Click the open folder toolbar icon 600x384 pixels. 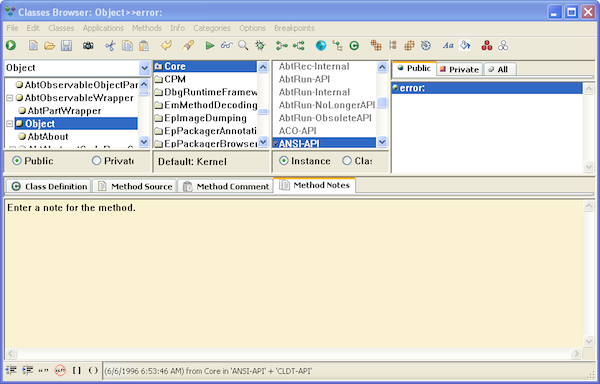click(x=50, y=46)
